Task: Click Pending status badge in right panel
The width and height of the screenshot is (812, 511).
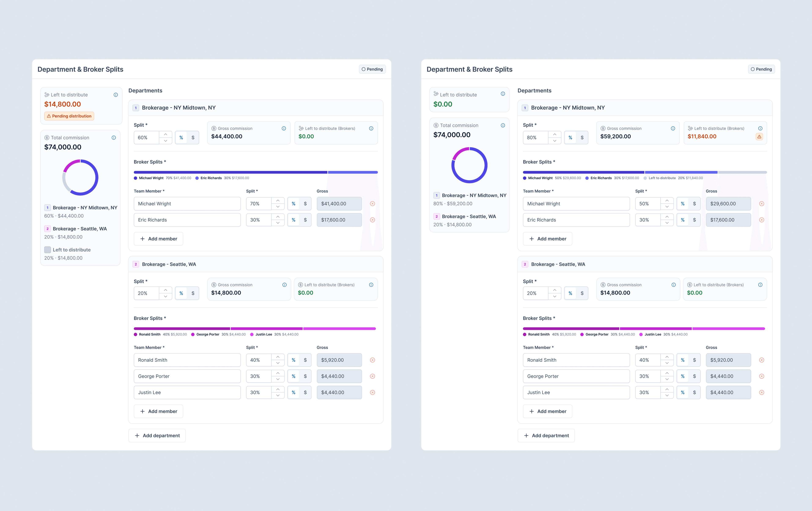Action: tap(761, 69)
